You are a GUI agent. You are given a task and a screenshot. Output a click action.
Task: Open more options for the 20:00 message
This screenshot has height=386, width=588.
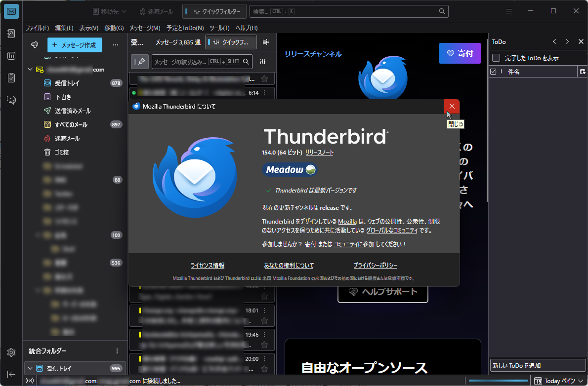(264, 359)
